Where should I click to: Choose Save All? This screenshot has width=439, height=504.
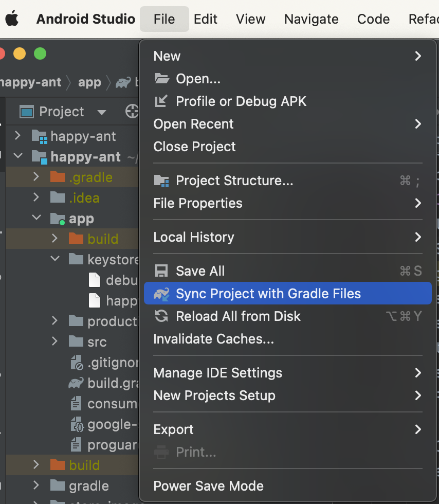288,271
